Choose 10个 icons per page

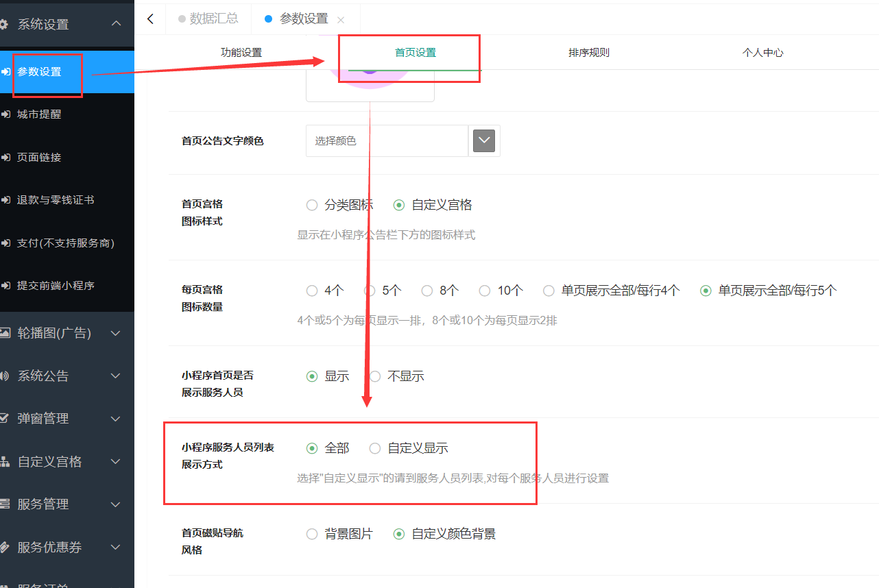pos(485,291)
